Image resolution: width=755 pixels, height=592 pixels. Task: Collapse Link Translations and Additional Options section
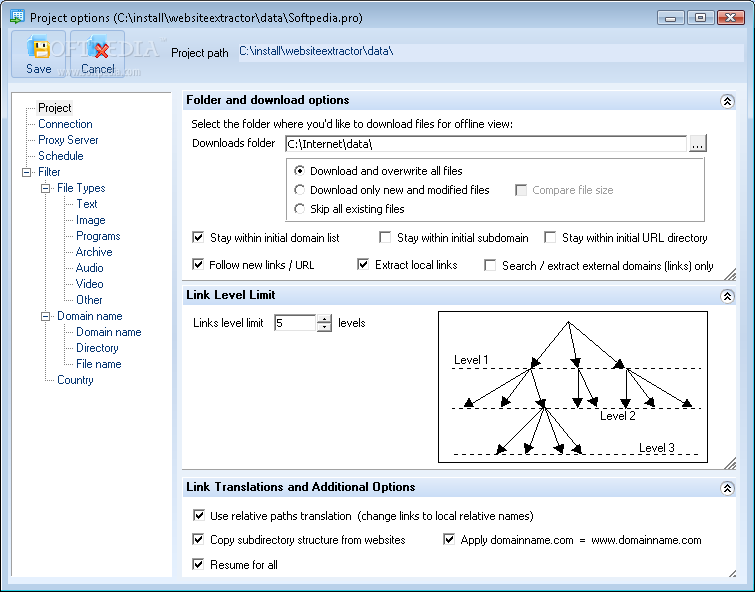click(x=727, y=488)
